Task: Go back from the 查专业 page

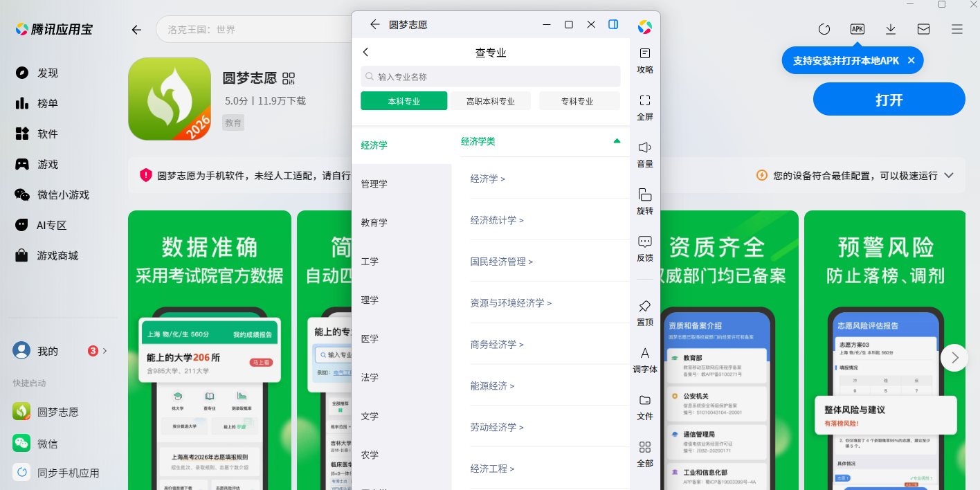Action: [x=366, y=52]
